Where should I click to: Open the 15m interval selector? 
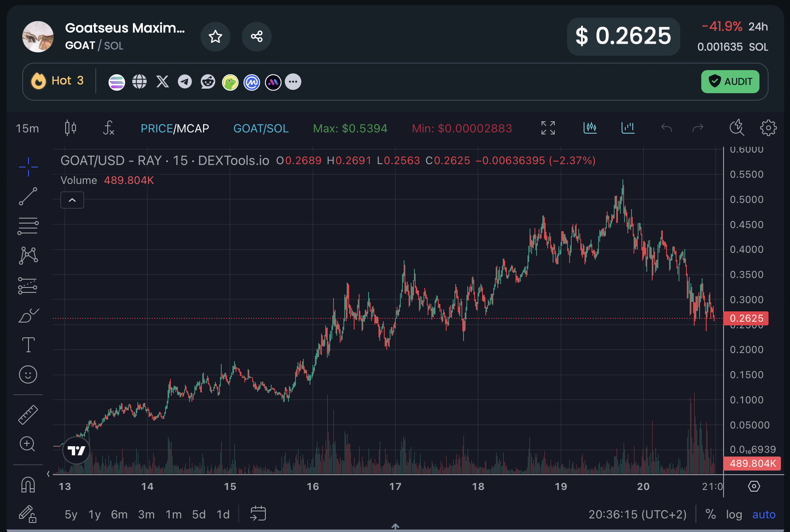pos(27,128)
